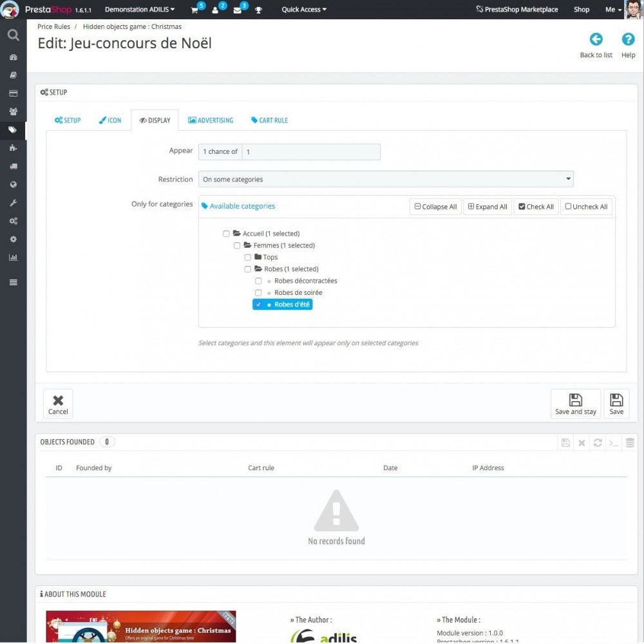644x644 pixels.
Task: Click the export to SQL manager database icon
Action: [x=630, y=443]
